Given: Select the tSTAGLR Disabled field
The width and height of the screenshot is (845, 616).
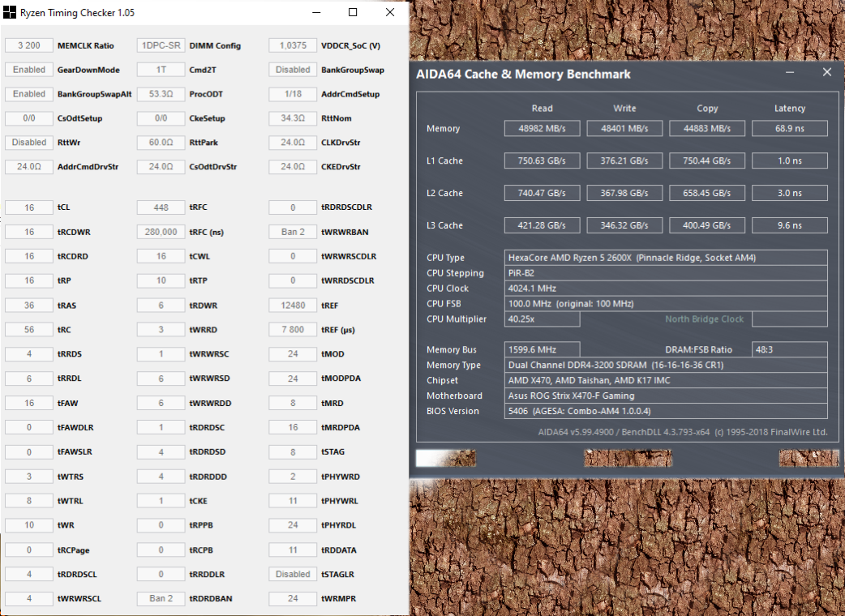Looking at the screenshot, I should point(293,574).
